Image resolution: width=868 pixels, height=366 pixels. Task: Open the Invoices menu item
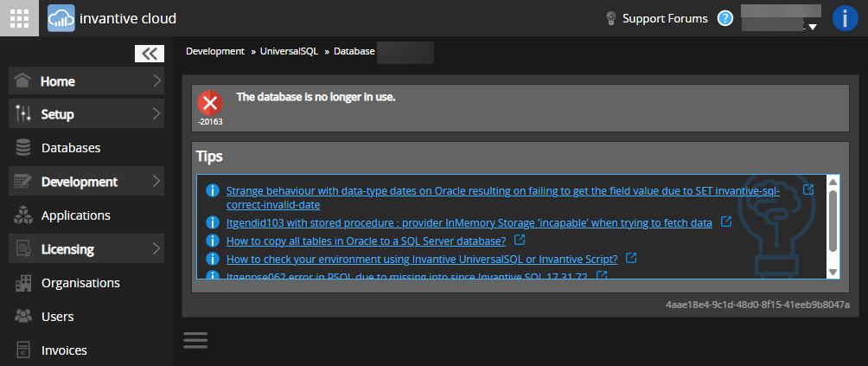(x=64, y=350)
